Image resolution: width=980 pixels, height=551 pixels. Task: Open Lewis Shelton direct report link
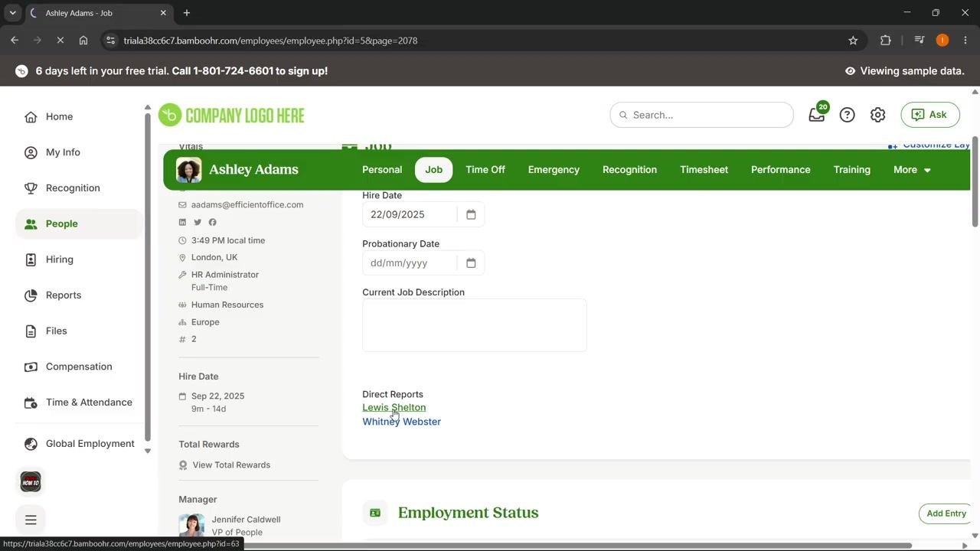pos(394,407)
